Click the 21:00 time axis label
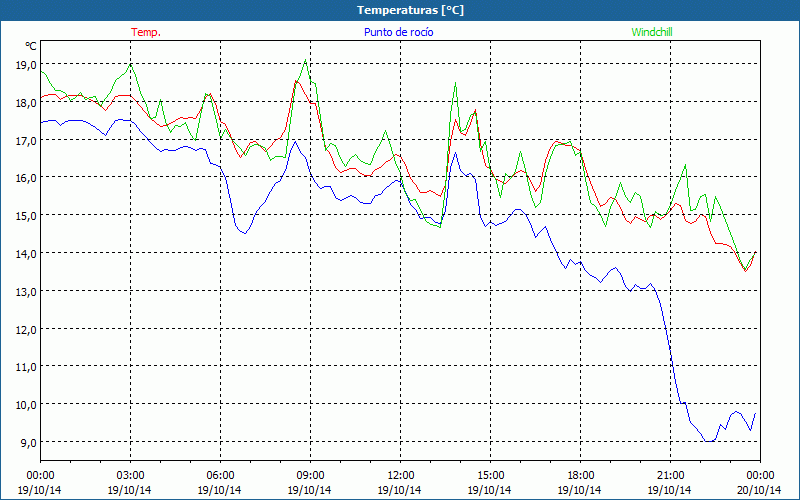Image resolution: width=800 pixels, height=500 pixels. (670, 476)
